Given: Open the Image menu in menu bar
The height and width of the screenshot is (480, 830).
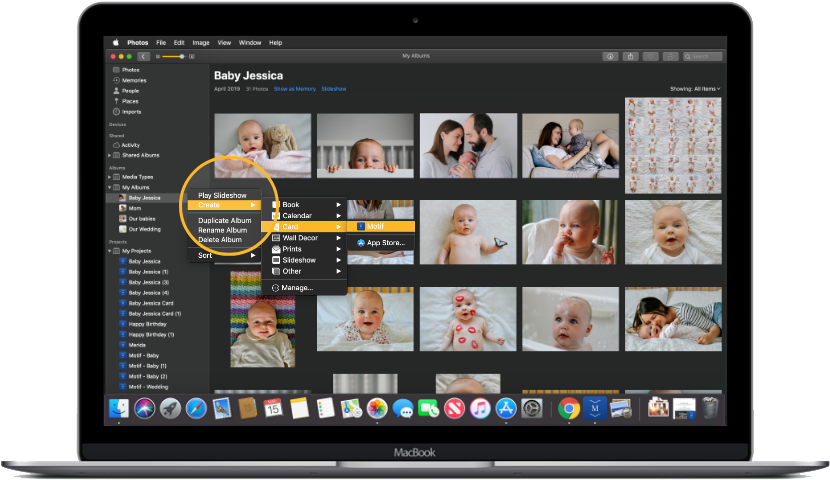Looking at the screenshot, I should [201, 43].
